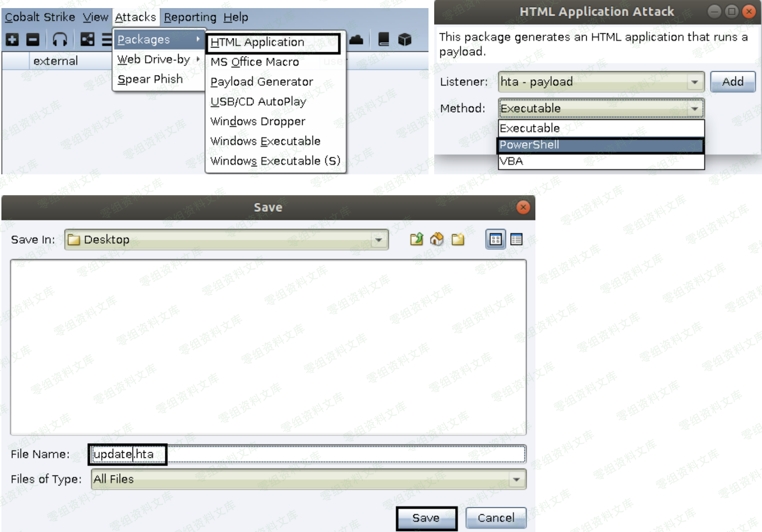Click the Home folder icon

437,239
